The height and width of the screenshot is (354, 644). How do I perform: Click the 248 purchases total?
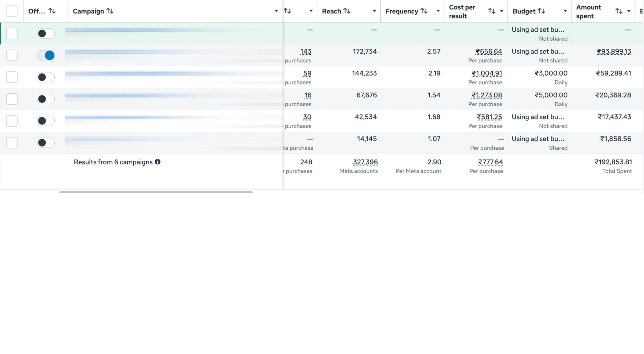(x=306, y=162)
